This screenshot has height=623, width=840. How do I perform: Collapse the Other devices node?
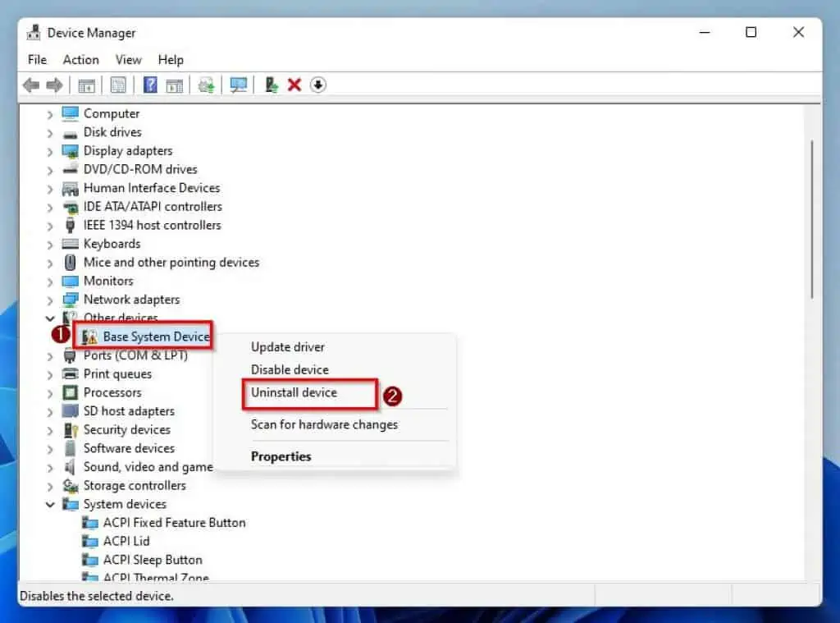49,318
